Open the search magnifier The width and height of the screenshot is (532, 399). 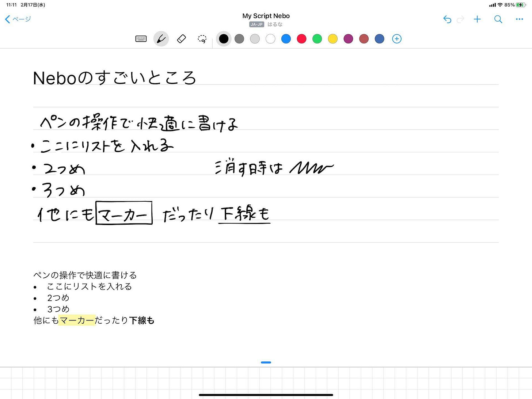[498, 19]
